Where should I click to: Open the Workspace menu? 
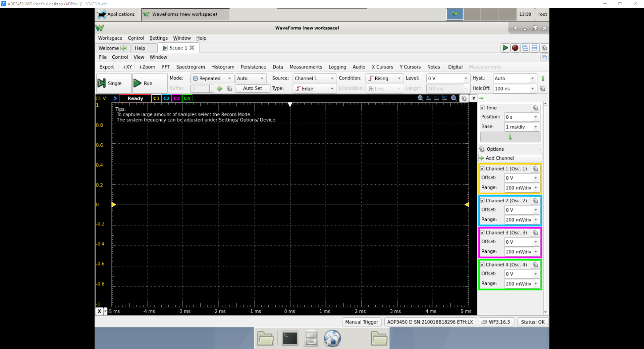[x=110, y=38]
